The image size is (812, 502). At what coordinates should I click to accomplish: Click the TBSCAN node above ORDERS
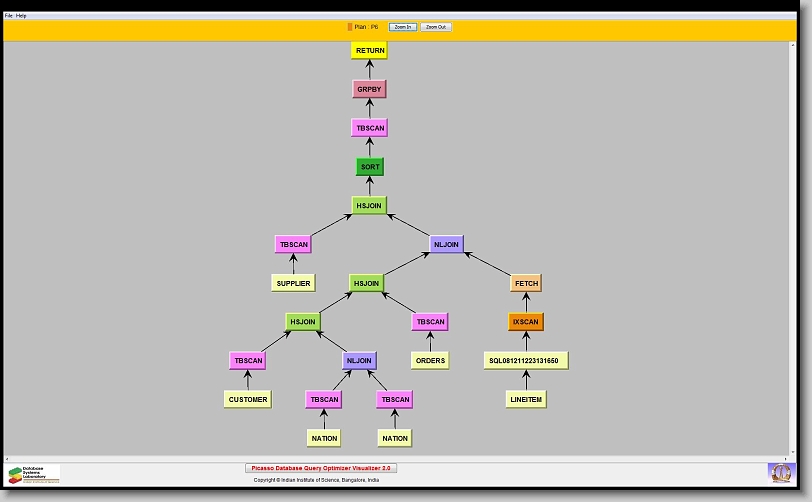[430, 322]
